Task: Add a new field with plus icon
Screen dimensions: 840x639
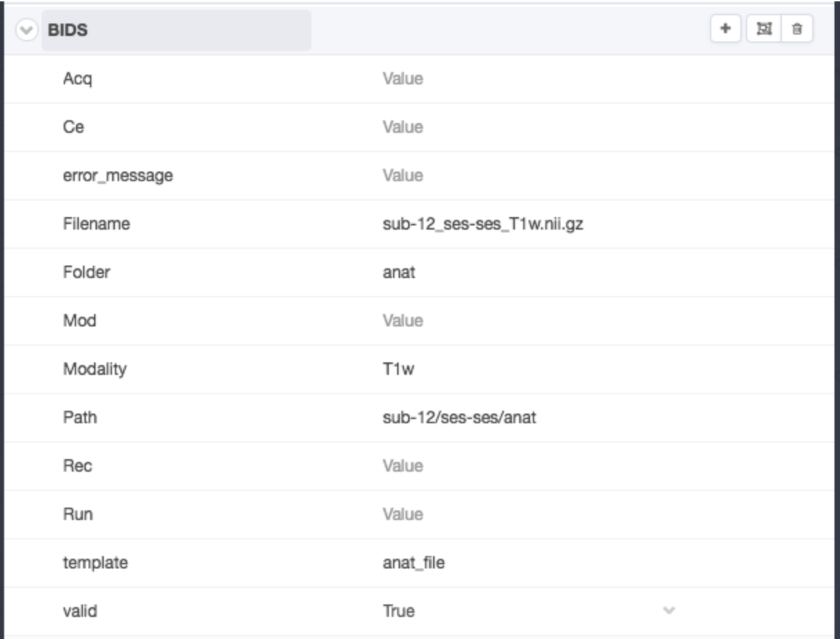Action: click(725, 29)
